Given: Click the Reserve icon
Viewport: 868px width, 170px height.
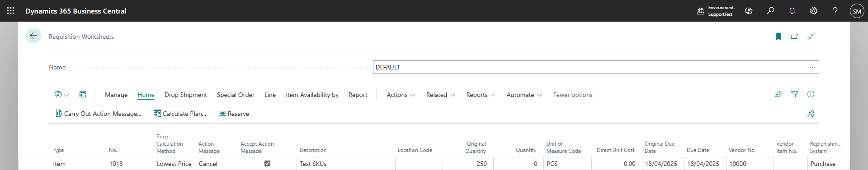Looking at the screenshot, I should point(222,114).
